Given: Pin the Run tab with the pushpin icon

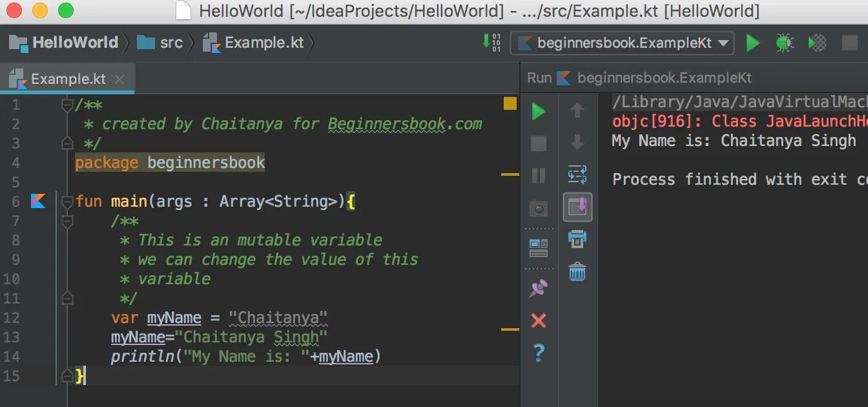Looking at the screenshot, I should pyautogui.click(x=538, y=288).
